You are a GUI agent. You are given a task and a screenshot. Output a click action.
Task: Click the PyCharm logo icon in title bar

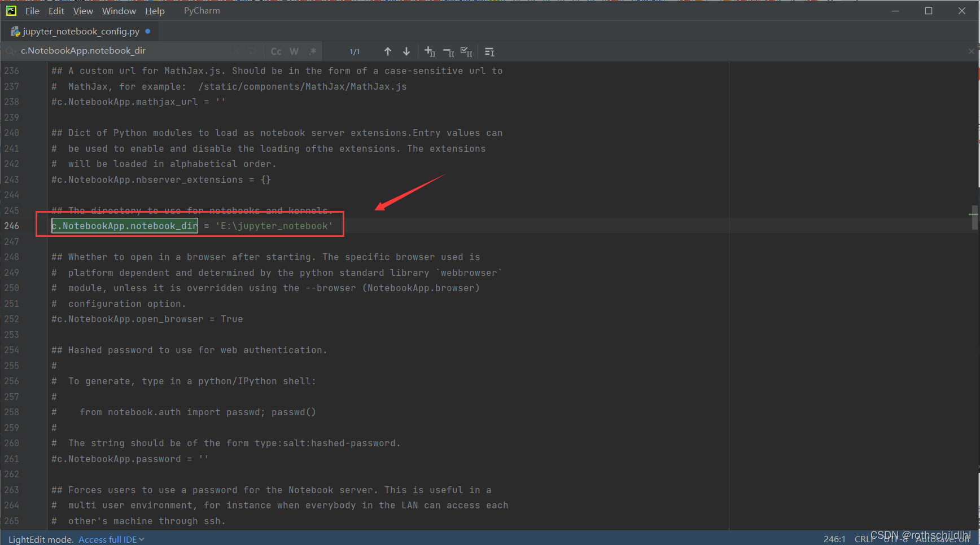point(11,10)
